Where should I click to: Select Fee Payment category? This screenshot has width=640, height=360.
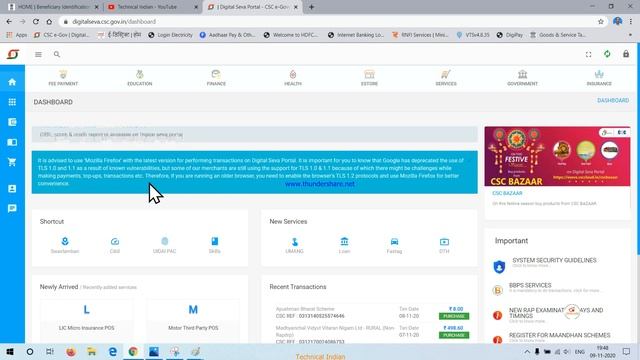coord(63,78)
